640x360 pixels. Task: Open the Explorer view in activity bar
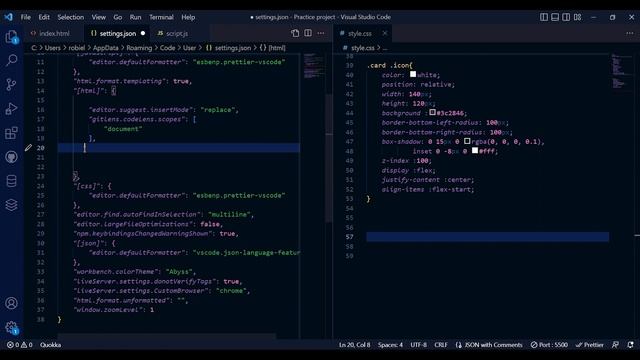point(11,37)
